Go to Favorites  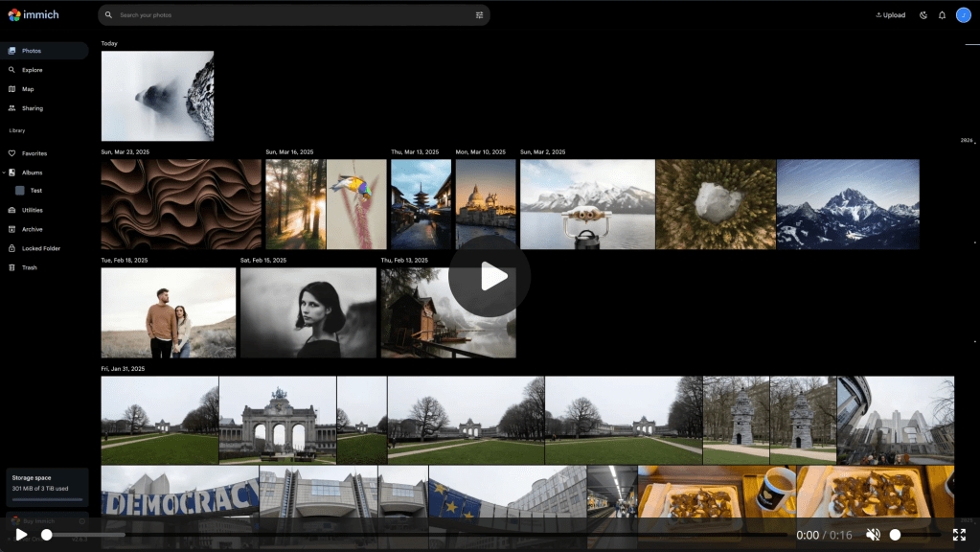pos(34,153)
